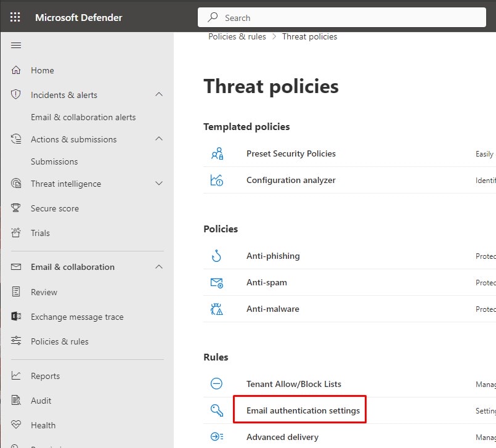Click the Tenant Allow/Block Lists icon

[x=217, y=384]
